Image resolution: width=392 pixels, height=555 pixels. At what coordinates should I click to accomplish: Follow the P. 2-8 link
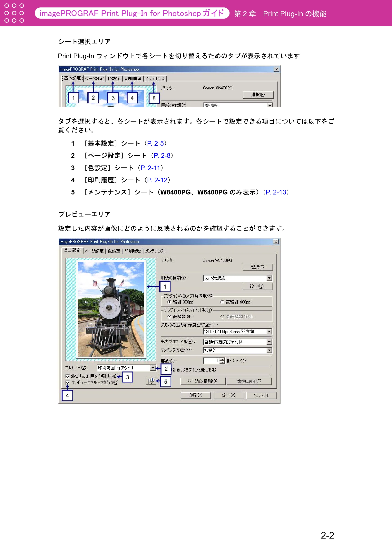tap(162, 155)
